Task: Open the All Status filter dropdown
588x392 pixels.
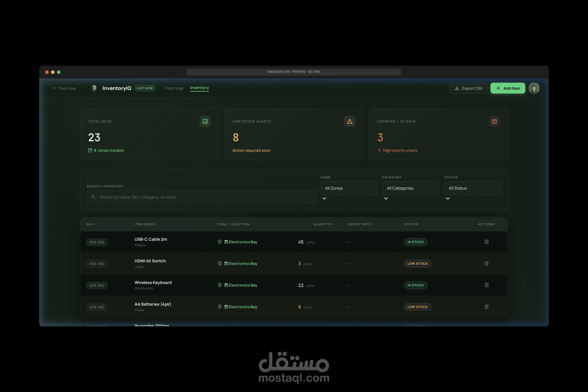Action: 472,188
